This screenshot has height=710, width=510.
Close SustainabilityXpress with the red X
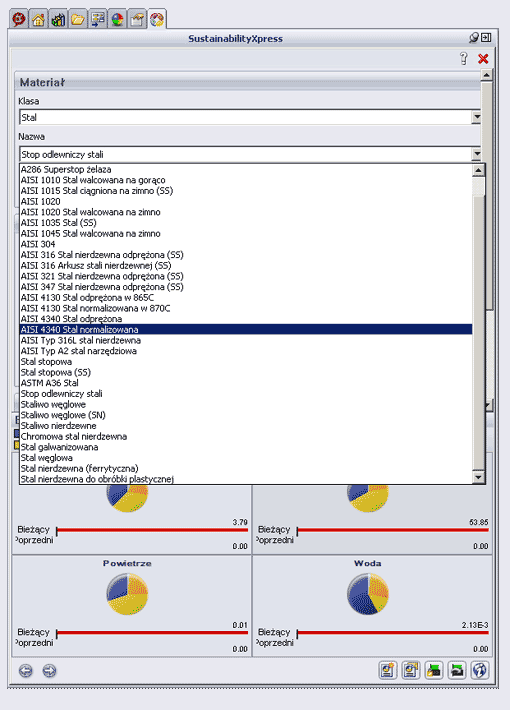click(483, 58)
